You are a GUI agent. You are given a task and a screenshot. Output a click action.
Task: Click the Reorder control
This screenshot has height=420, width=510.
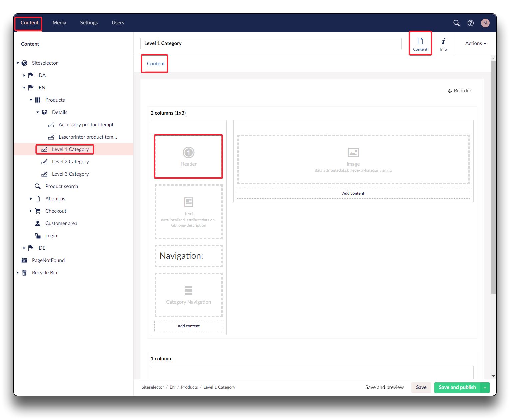tap(459, 91)
